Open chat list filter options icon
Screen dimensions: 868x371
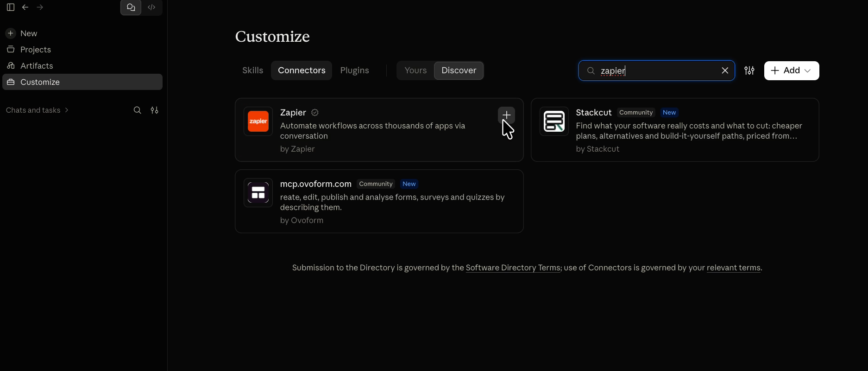[x=155, y=110]
